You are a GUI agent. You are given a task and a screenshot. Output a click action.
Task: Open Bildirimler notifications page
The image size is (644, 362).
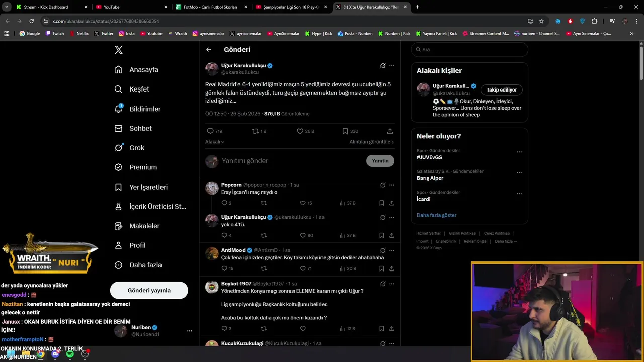[x=137, y=109]
